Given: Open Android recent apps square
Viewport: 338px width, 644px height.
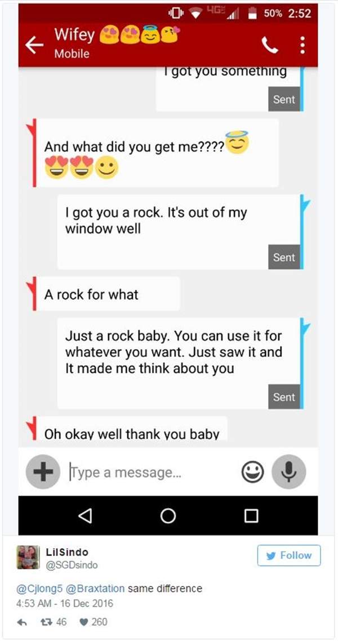Looking at the screenshot, I should pyautogui.click(x=251, y=515).
